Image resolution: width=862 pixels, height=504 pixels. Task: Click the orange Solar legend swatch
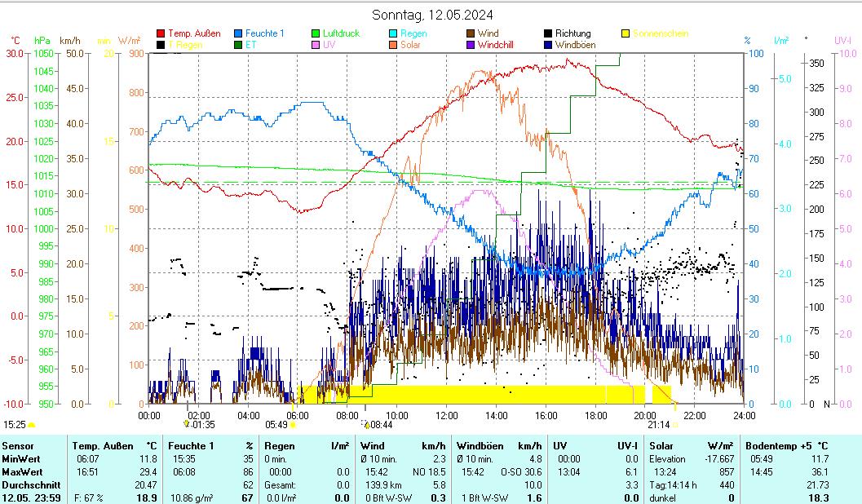tap(393, 45)
